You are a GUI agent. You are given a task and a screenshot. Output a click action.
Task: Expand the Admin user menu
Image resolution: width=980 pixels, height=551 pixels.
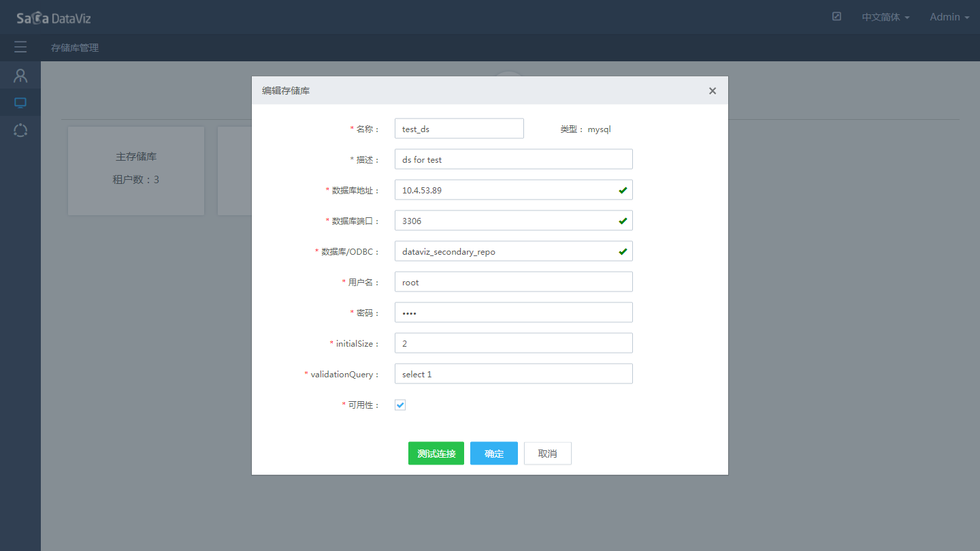point(949,17)
